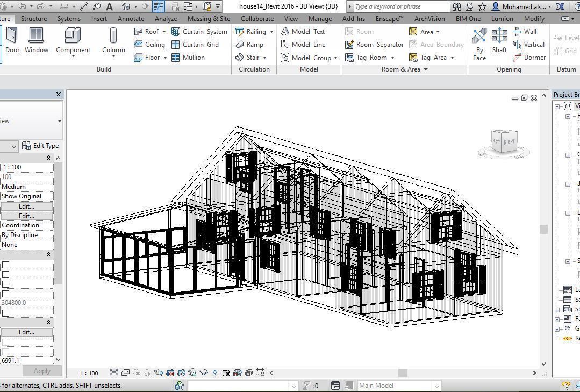This screenshot has width=580, height=392.
Task: Open the Massing & Site tab
Action: coord(209,18)
